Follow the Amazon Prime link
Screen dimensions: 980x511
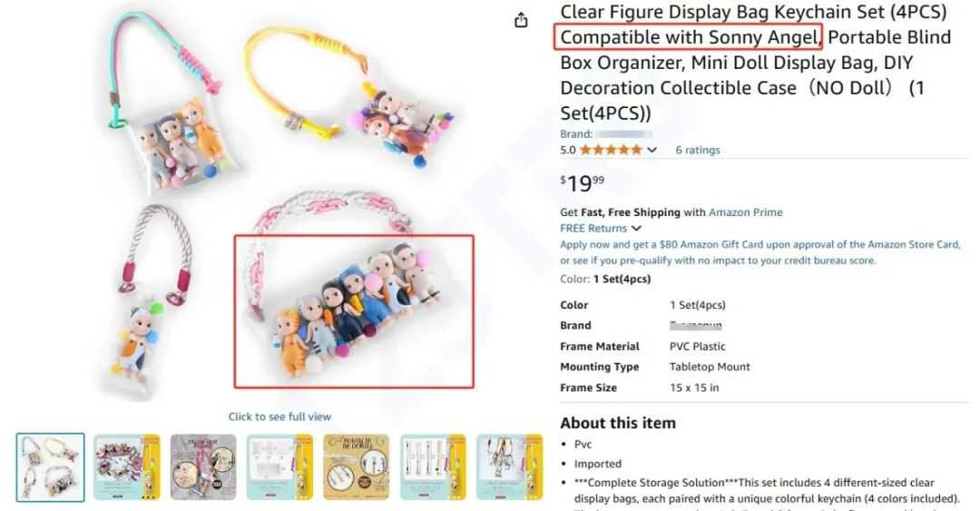coord(745,212)
